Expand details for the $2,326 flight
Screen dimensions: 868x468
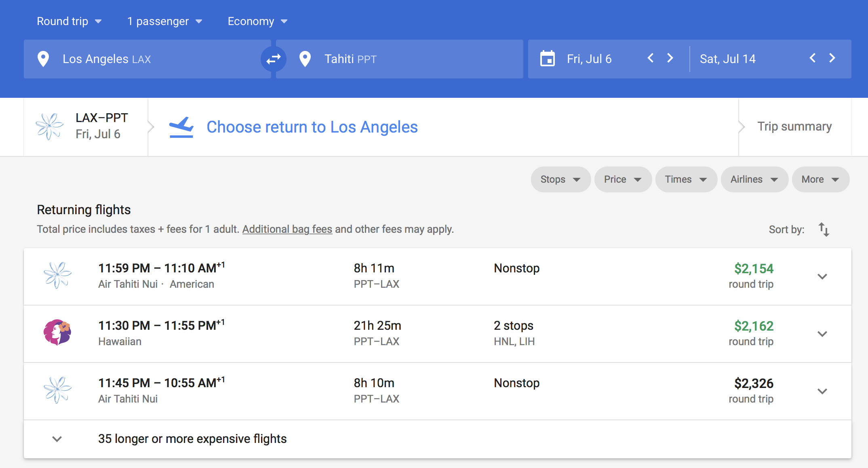822,391
